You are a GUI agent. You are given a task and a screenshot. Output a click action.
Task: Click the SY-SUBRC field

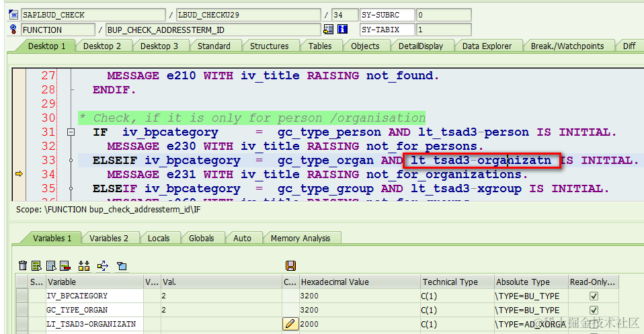pos(387,15)
